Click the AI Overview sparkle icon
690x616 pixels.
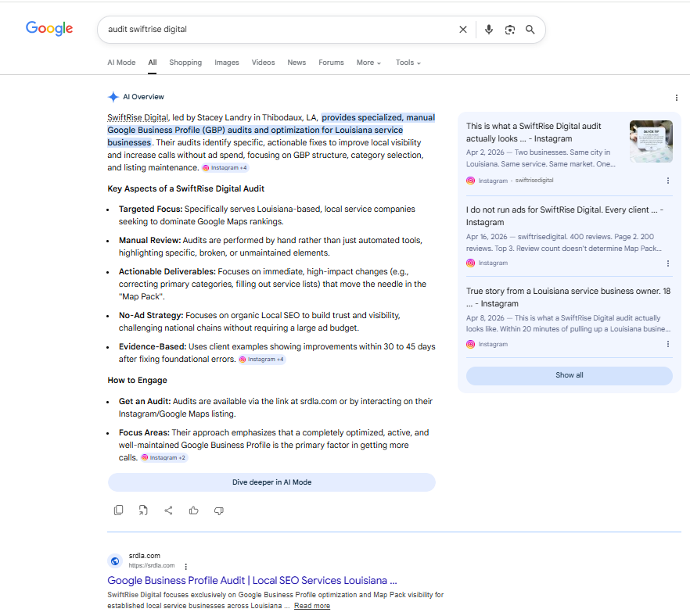(113, 97)
